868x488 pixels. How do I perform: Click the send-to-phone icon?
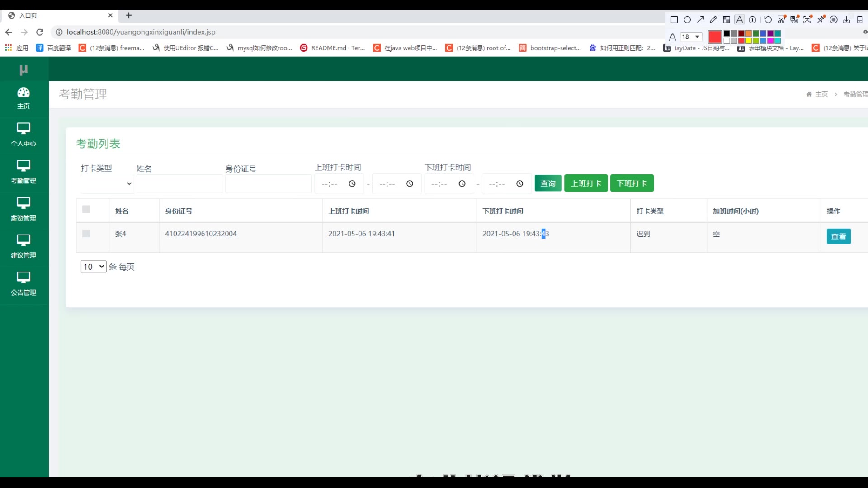pyautogui.click(x=859, y=19)
